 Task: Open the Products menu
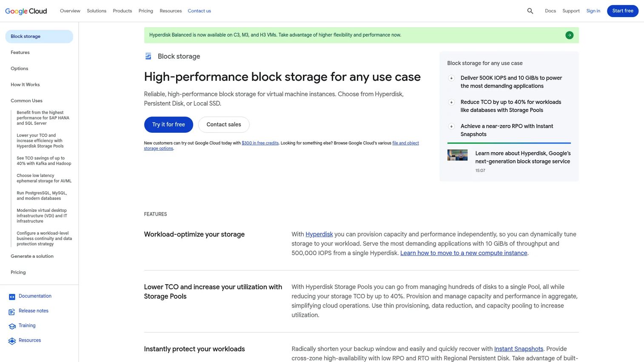[x=123, y=11]
